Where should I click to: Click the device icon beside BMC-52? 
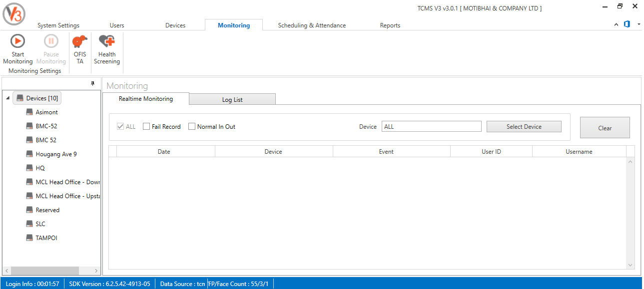click(x=29, y=126)
